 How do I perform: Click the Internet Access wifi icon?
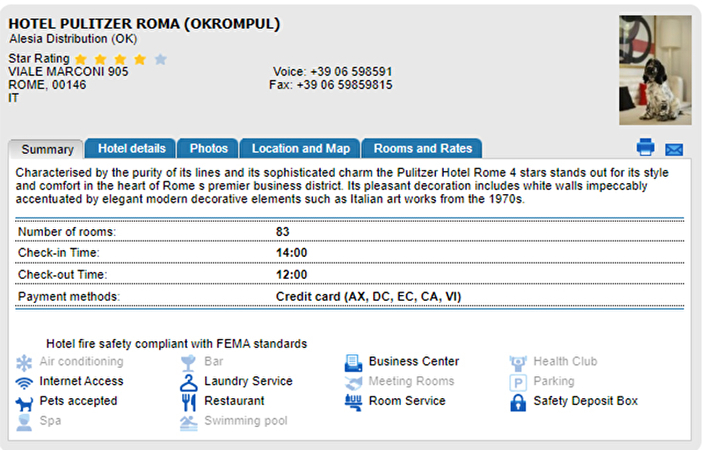[24, 382]
